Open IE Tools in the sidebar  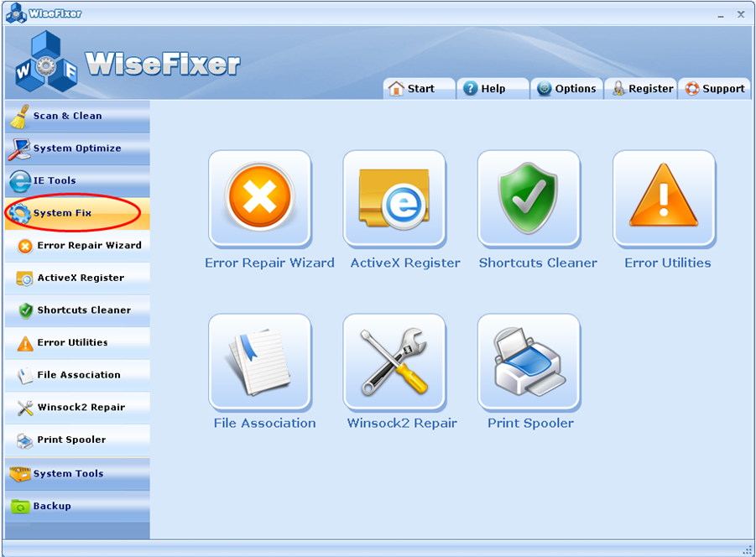coord(78,180)
